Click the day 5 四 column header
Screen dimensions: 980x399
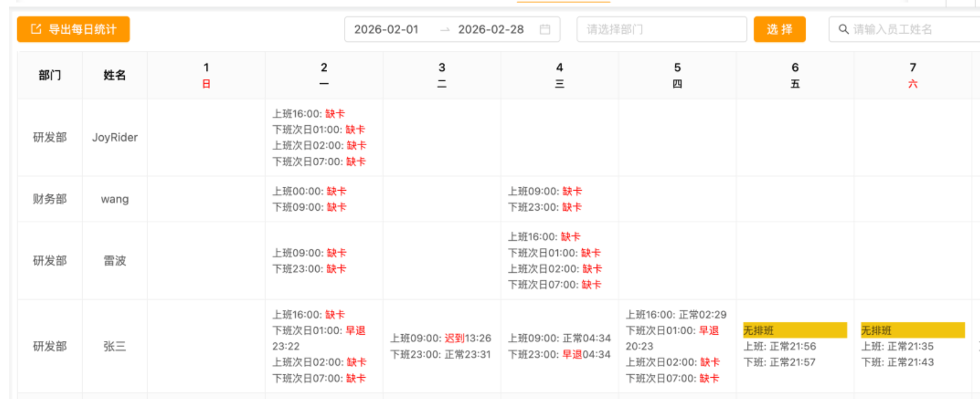pos(677,75)
